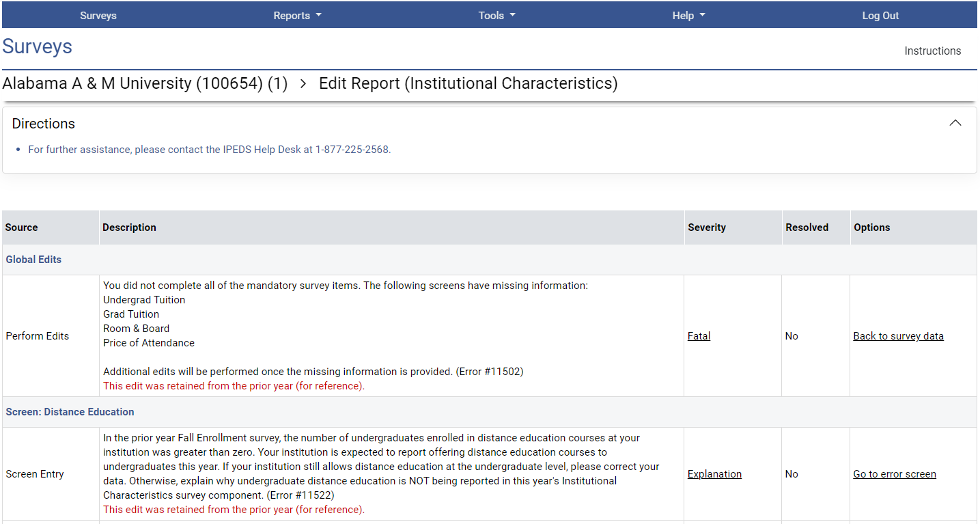Go to Surveys in navigation bar

click(98, 16)
